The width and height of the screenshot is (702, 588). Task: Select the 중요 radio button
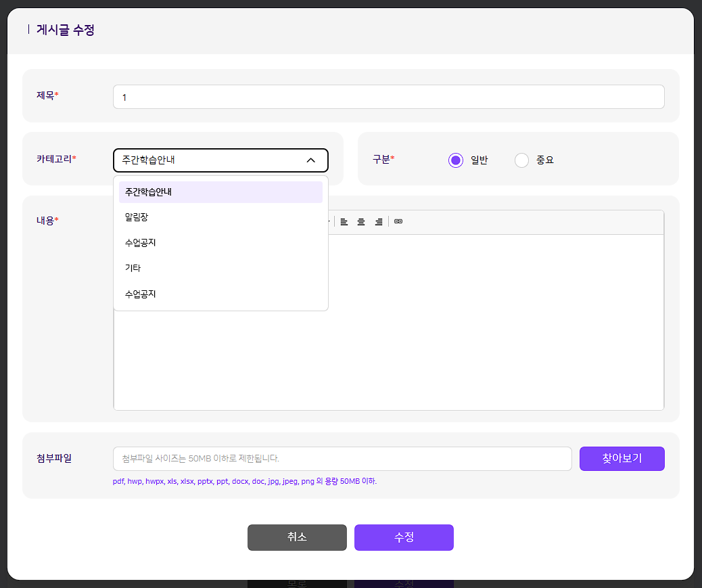click(521, 160)
